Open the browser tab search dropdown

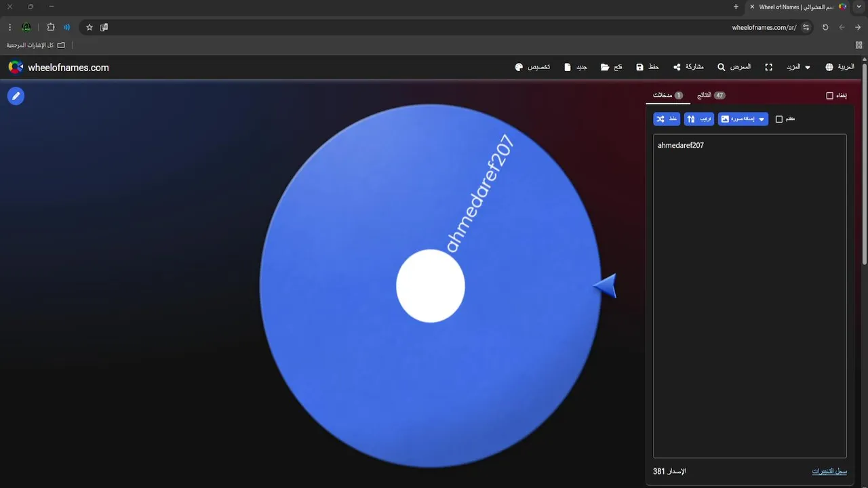[x=859, y=7]
